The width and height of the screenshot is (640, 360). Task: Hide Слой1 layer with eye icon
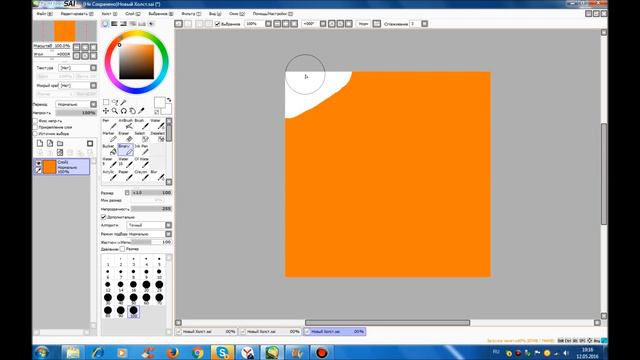38,163
